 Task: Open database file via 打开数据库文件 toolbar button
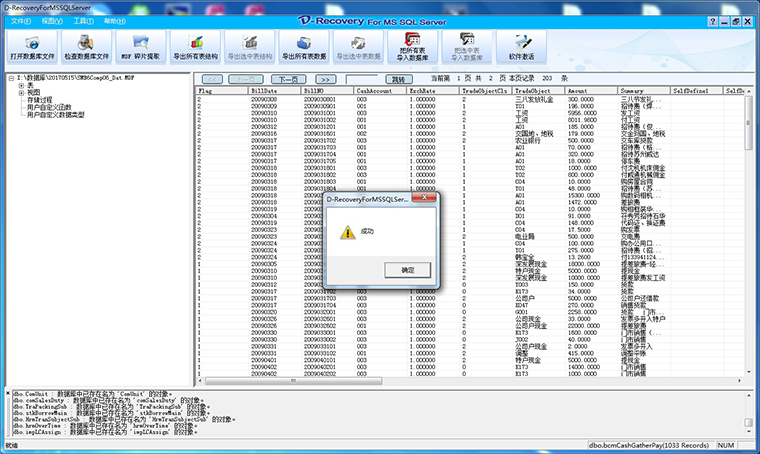(x=32, y=47)
